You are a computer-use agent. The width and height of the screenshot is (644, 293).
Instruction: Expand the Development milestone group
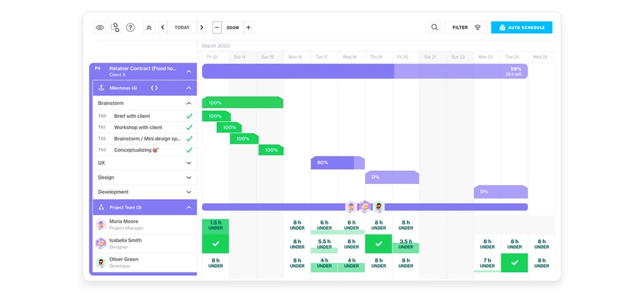(x=189, y=192)
